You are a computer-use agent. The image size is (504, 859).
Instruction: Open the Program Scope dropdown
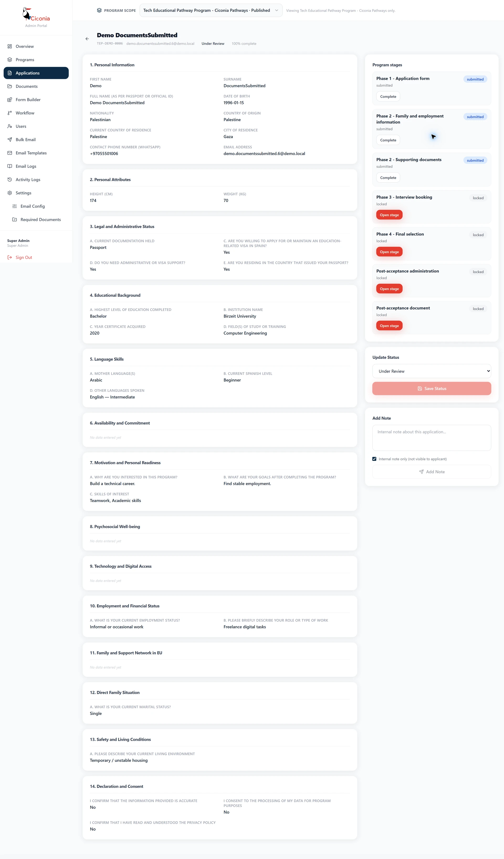tap(211, 10)
